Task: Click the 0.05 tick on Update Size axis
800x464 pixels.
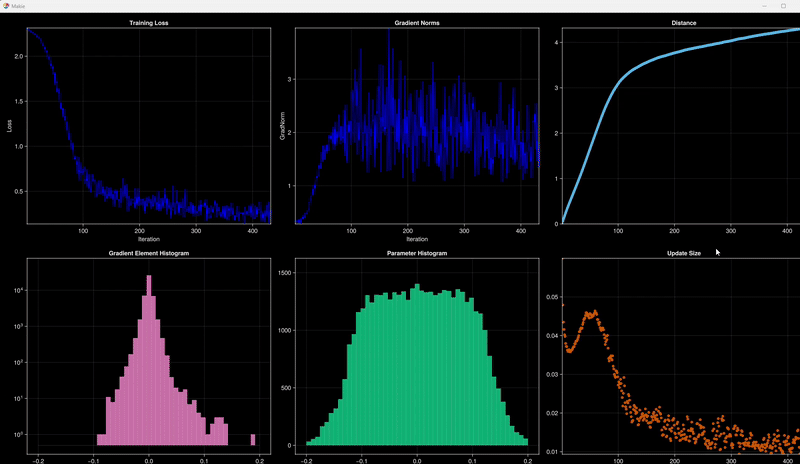Action: [x=552, y=297]
